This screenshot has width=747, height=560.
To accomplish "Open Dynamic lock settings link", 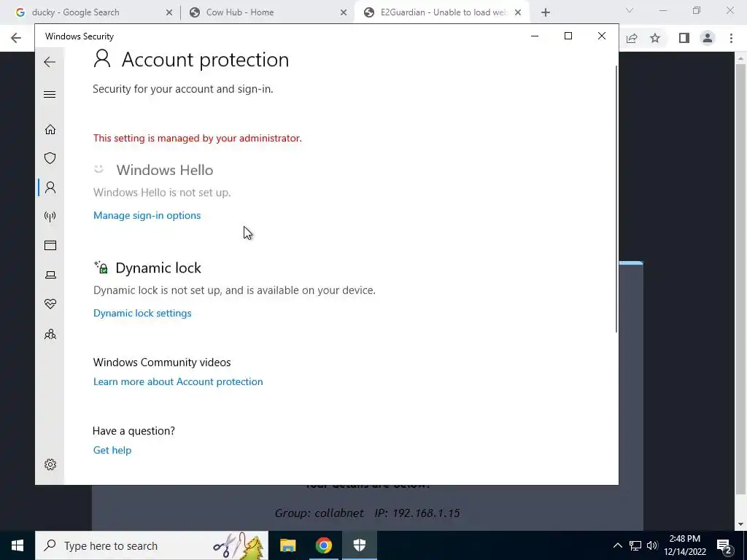I will (x=142, y=313).
